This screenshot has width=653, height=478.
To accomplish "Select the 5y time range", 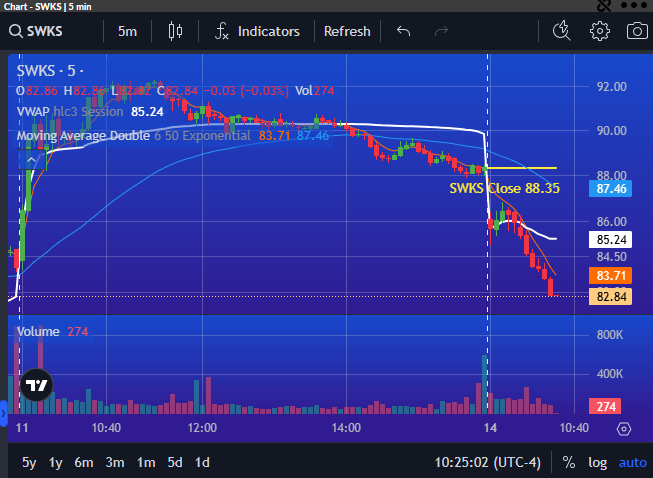I will point(29,463).
